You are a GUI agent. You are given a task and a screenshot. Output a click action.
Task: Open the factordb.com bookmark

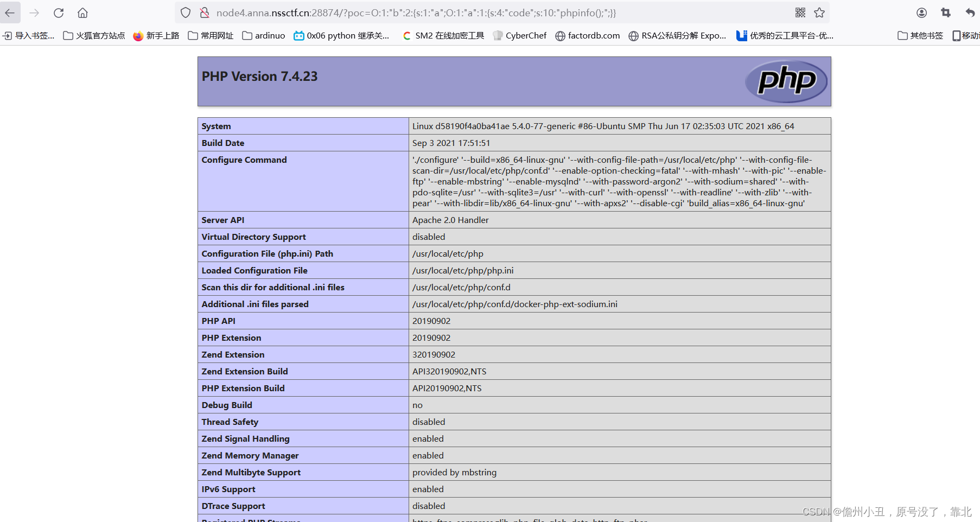click(x=588, y=35)
